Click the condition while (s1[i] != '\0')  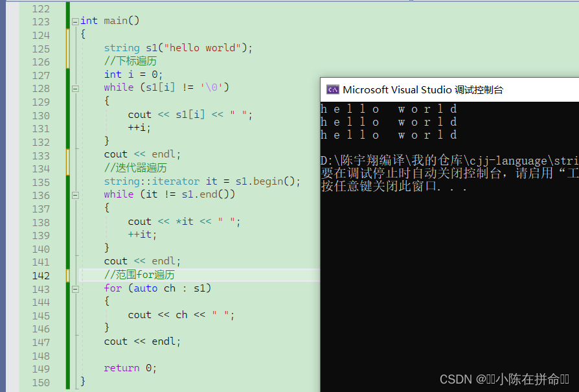click(x=166, y=87)
